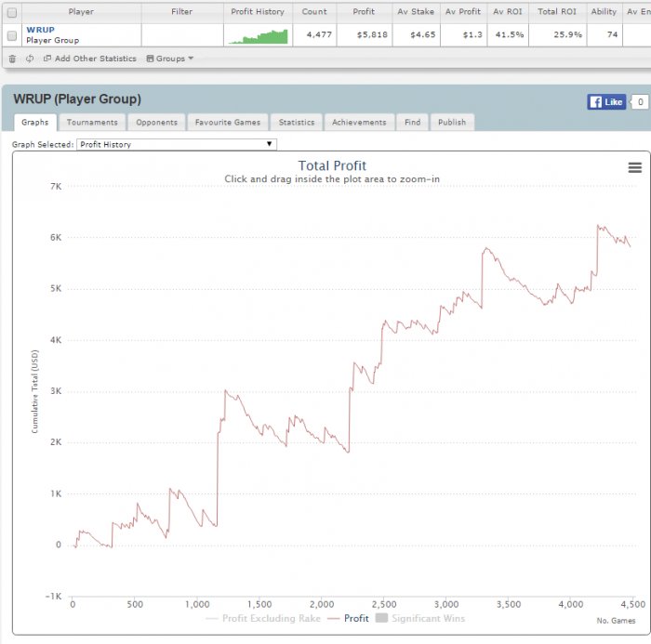This screenshot has width=651, height=644.
Task: Click the green profit history sparkline
Action: [259, 36]
